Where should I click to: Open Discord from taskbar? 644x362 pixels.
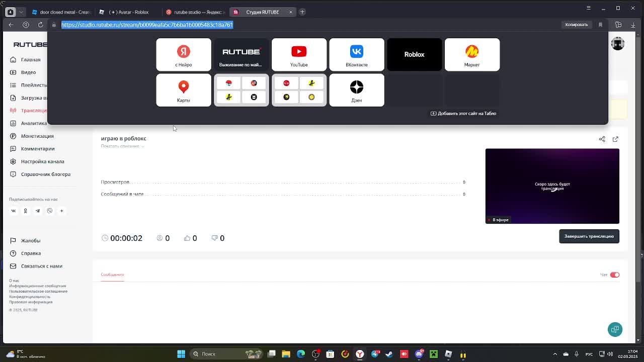(419, 354)
